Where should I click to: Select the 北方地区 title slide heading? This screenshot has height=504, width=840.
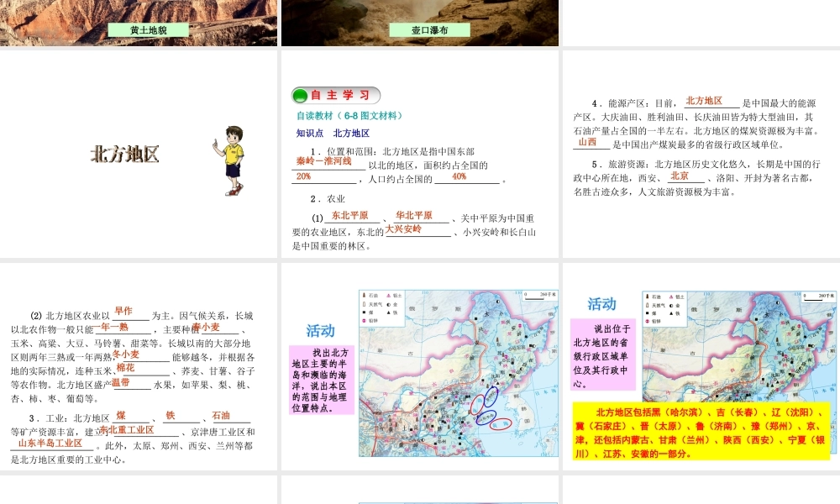click(125, 154)
